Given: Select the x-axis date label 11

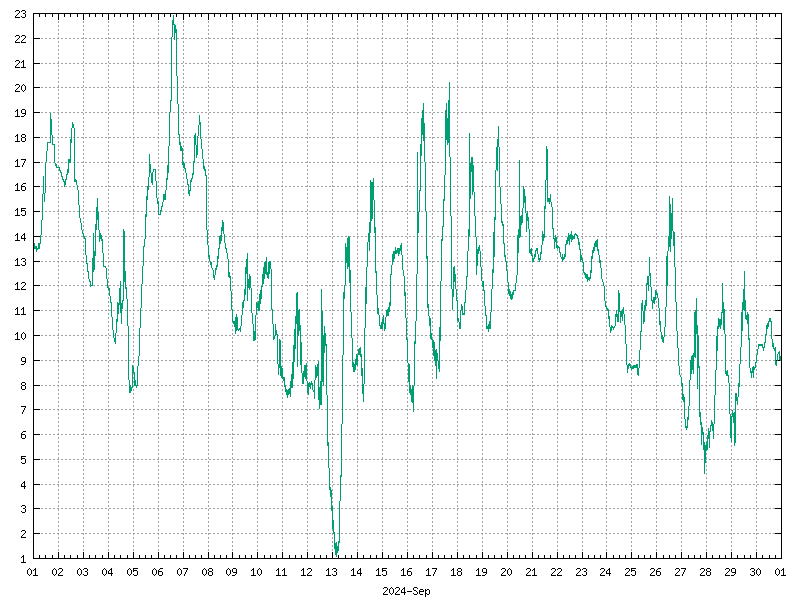Looking at the screenshot, I should click(281, 572).
